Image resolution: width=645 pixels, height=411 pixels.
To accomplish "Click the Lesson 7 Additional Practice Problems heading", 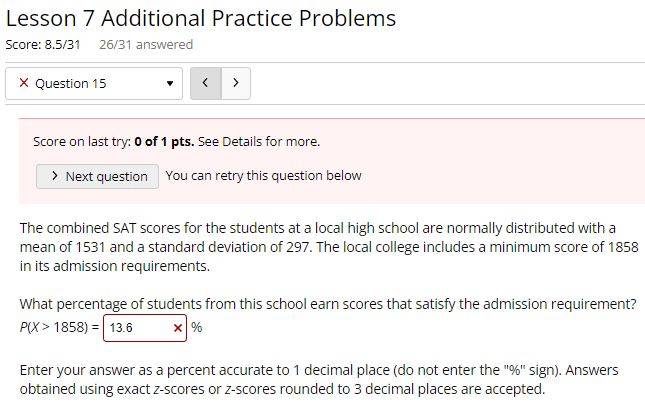I will (x=201, y=19).
